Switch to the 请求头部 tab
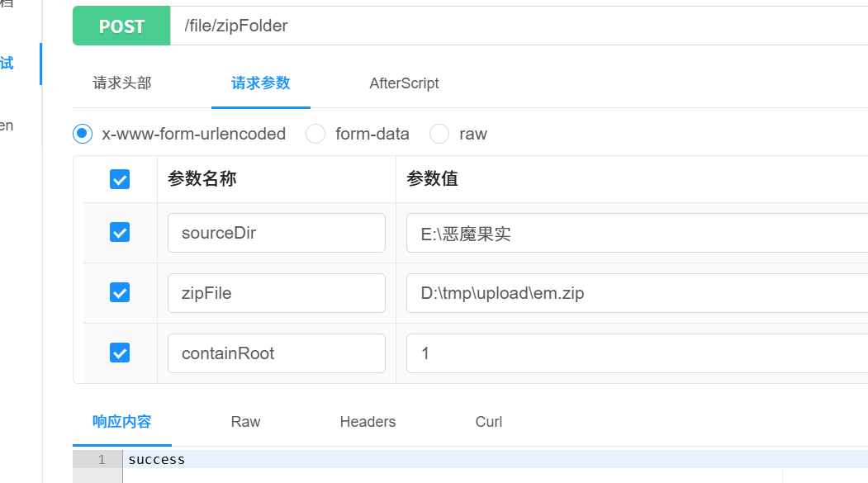Viewport: 868px width, 483px height. click(121, 83)
